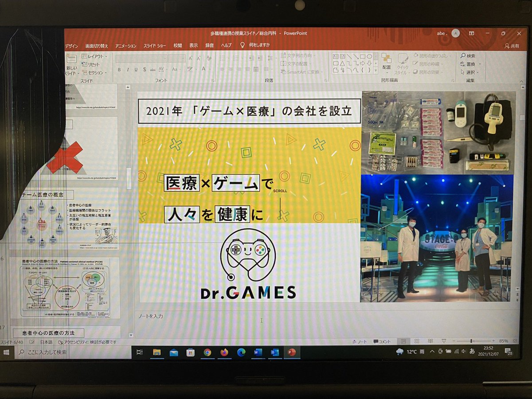Click the numbered list icon
This screenshot has height=399, width=532.
tap(235, 58)
